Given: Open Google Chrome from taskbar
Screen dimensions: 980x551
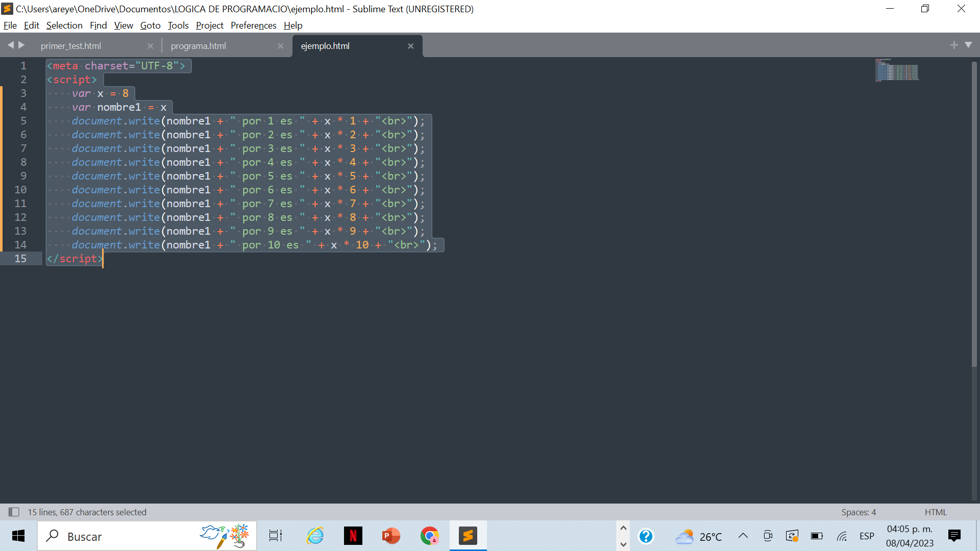Looking at the screenshot, I should [430, 536].
